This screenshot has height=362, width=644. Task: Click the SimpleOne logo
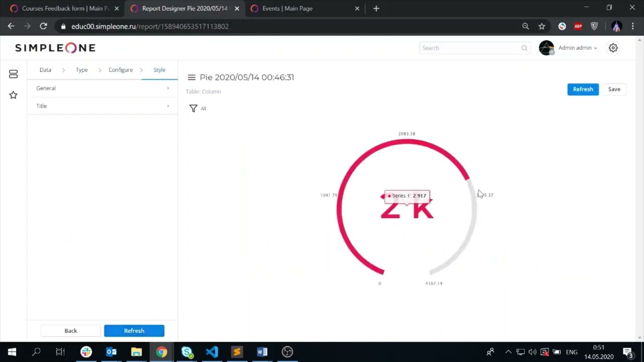tap(55, 48)
